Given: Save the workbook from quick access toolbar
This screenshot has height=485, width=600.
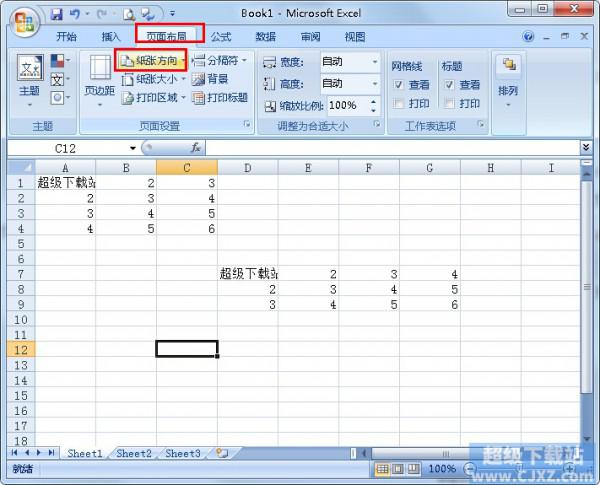Looking at the screenshot, I should [56, 14].
